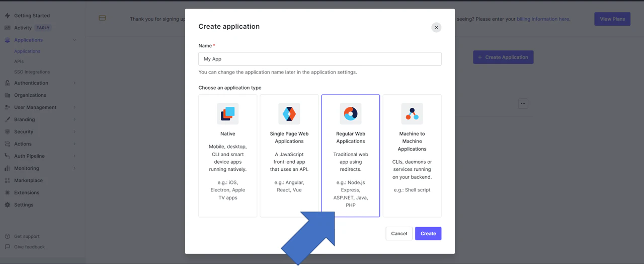Click the Single Page Web Applications icon

point(289,114)
